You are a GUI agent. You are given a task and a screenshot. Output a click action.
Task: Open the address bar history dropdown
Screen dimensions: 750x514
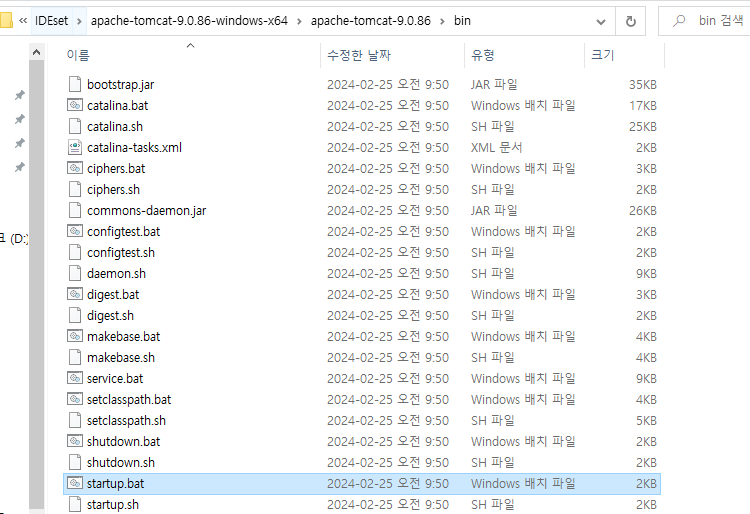601,22
